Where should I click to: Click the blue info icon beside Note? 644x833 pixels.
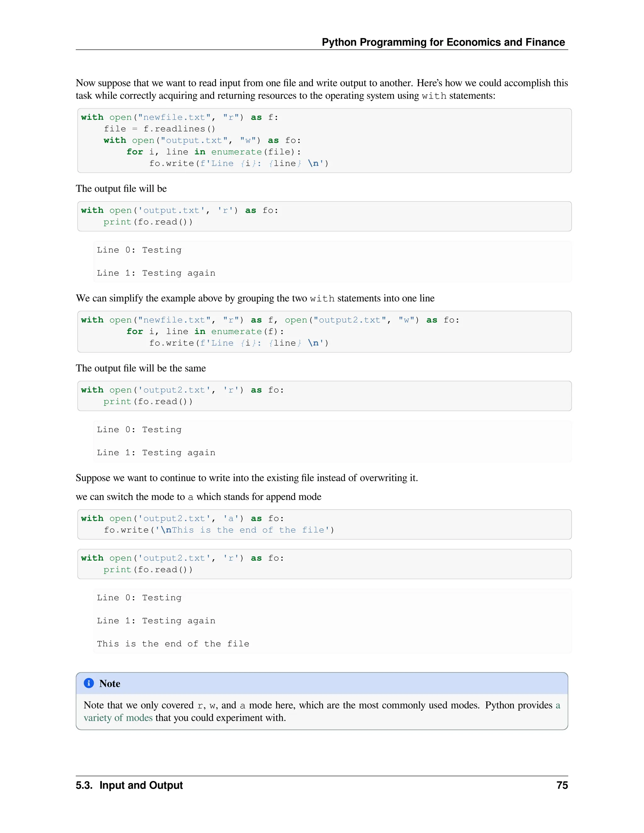tap(89, 683)
